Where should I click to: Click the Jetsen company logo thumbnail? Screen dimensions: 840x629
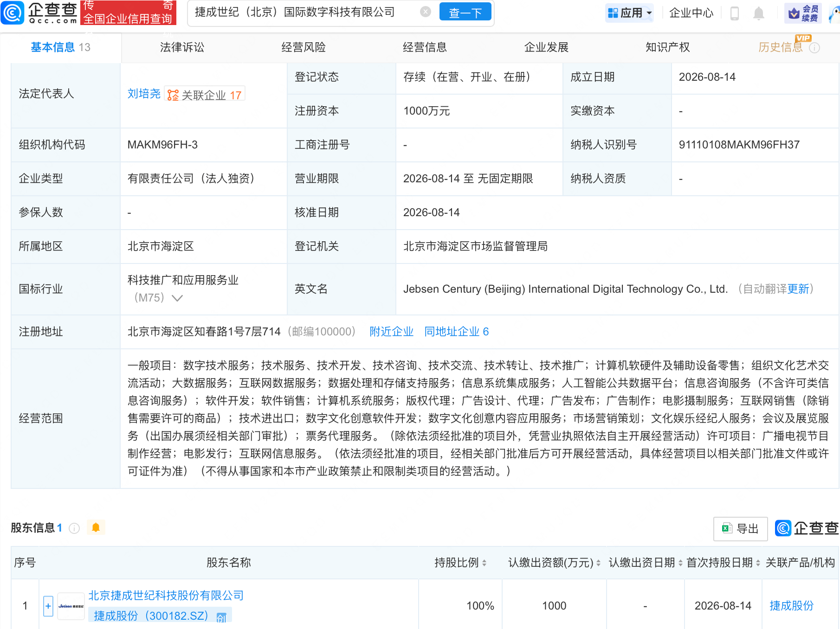71,606
